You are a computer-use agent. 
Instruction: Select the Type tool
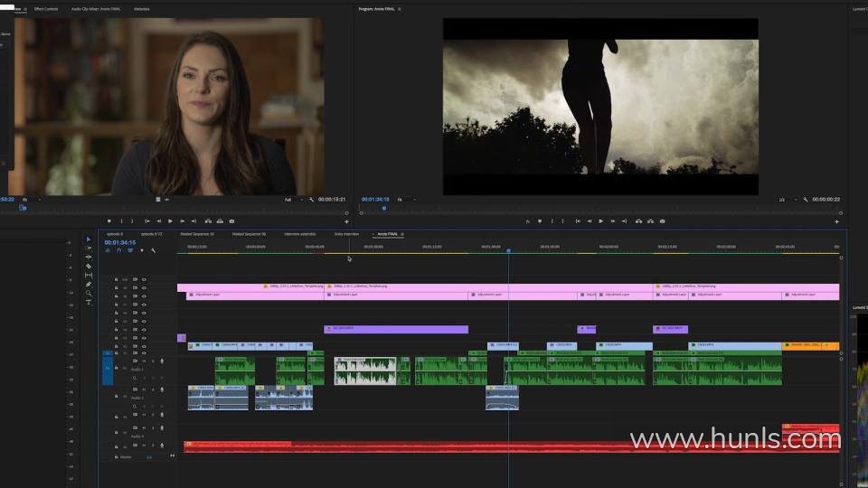[89, 302]
